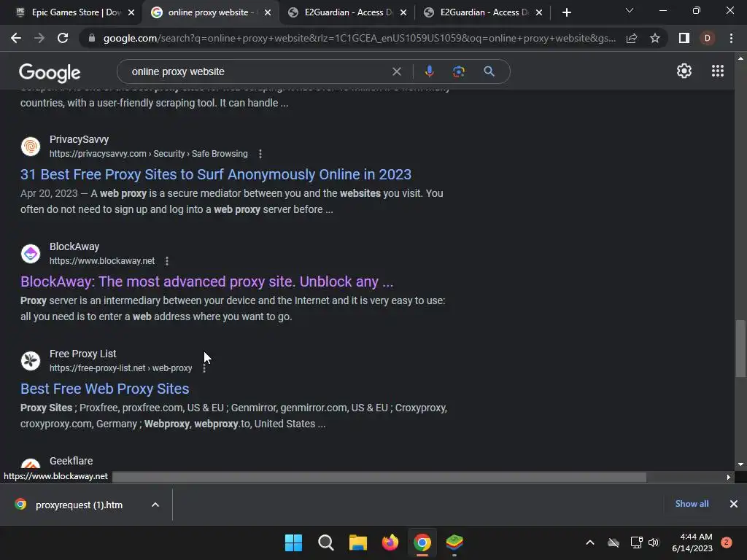This screenshot has height=560, width=747.
Task: Click the forward navigation arrow
Action: pyautogui.click(x=39, y=38)
